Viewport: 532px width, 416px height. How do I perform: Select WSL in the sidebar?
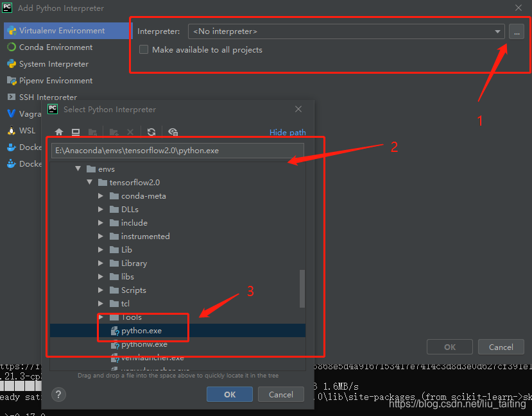pos(22,130)
